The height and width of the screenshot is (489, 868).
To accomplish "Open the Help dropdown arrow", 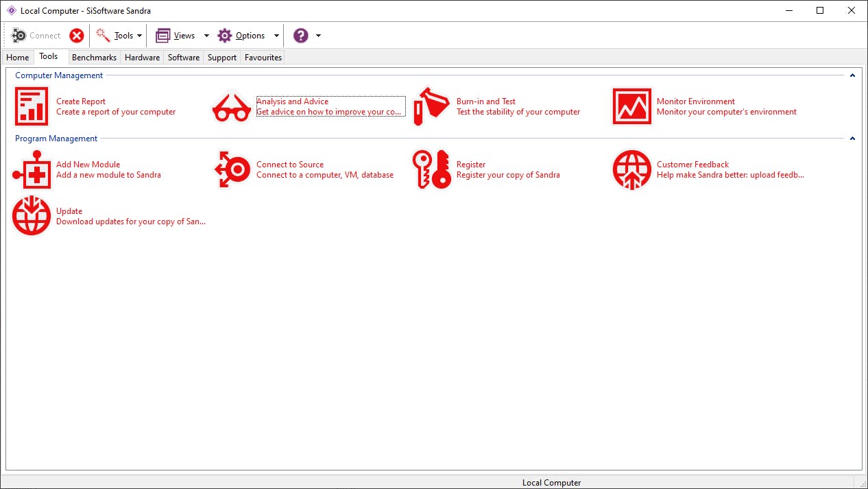I will point(318,36).
